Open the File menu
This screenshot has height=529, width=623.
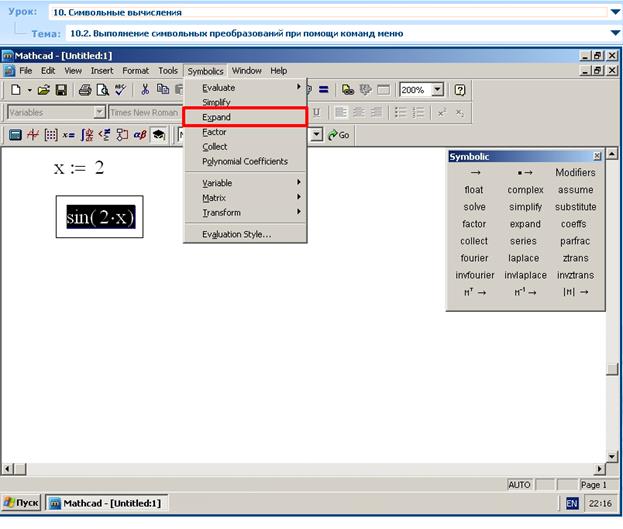point(25,71)
